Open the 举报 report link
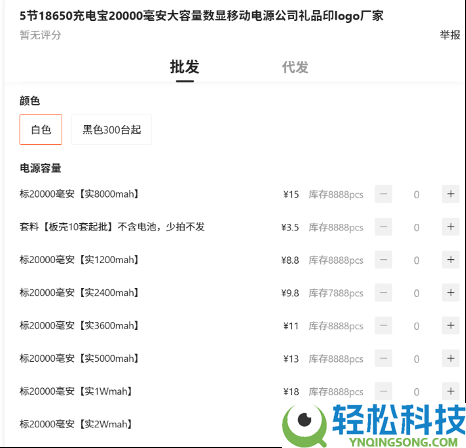This screenshot has height=448, width=466. pyautogui.click(x=450, y=35)
